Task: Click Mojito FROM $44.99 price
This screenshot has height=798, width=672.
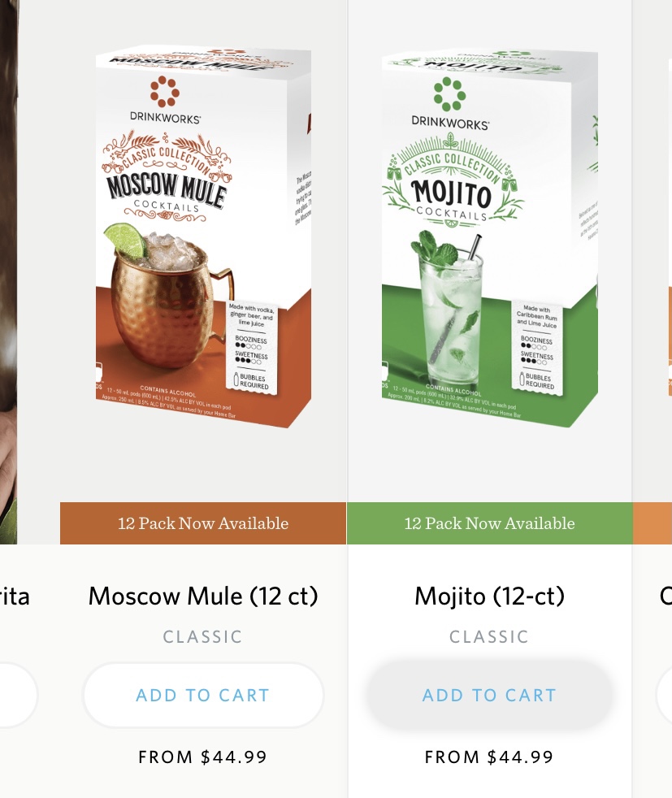Action: (489, 757)
